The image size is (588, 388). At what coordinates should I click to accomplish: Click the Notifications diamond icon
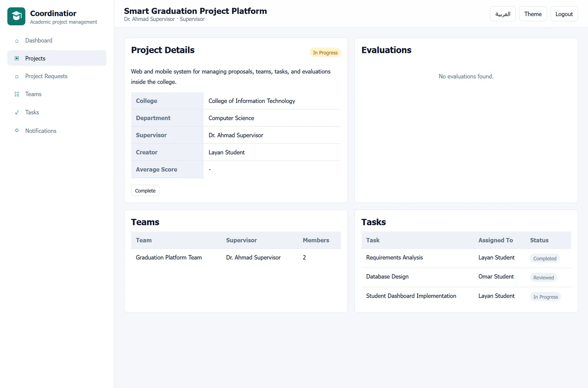pos(17,130)
